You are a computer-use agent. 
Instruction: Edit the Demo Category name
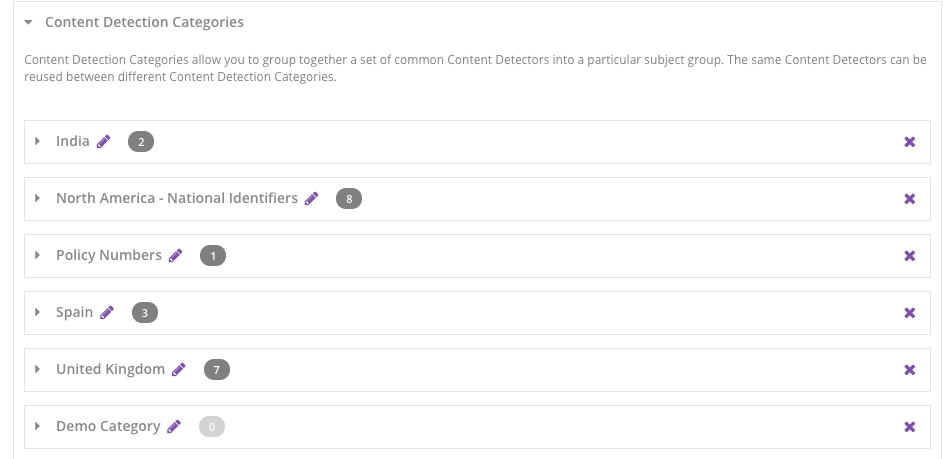tap(174, 427)
